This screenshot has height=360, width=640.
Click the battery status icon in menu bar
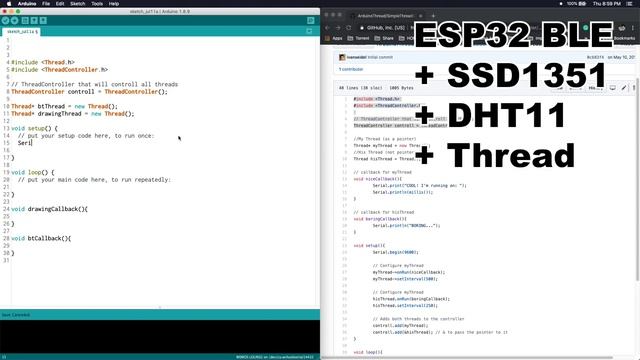(x=582, y=4)
